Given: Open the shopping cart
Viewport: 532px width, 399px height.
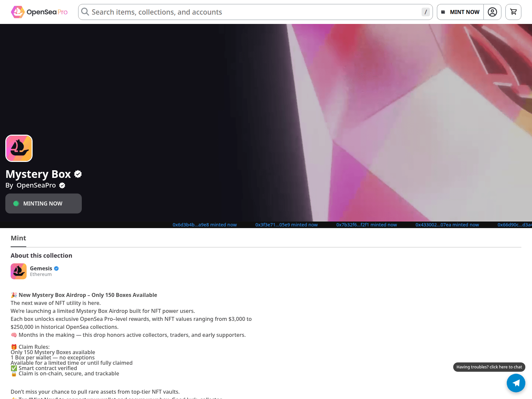Looking at the screenshot, I should (x=513, y=12).
